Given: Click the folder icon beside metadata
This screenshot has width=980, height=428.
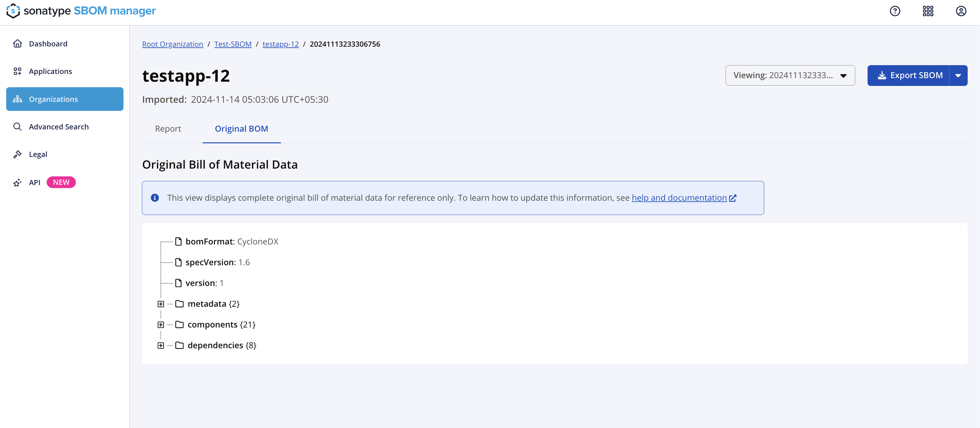Looking at the screenshot, I should coord(180,304).
